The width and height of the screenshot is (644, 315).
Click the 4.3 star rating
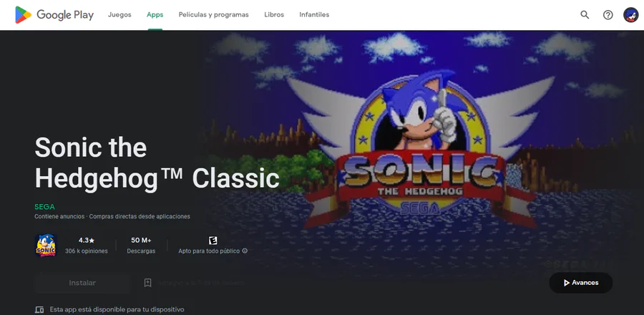87,241
